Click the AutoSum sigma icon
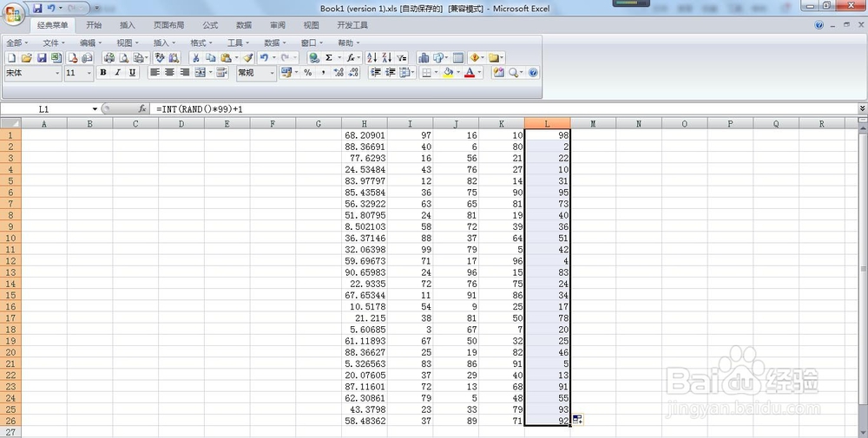Image resolution: width=868 pixels, height=438 pixels. click(x=329, y=57)
